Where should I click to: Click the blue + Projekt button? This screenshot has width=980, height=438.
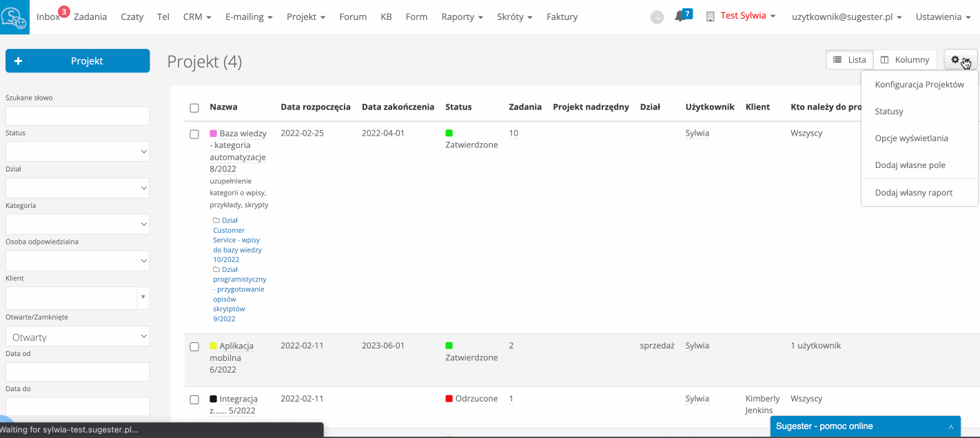pos(77,61)
